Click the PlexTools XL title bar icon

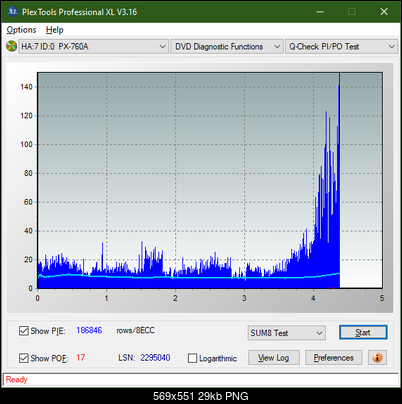[12, 12]
